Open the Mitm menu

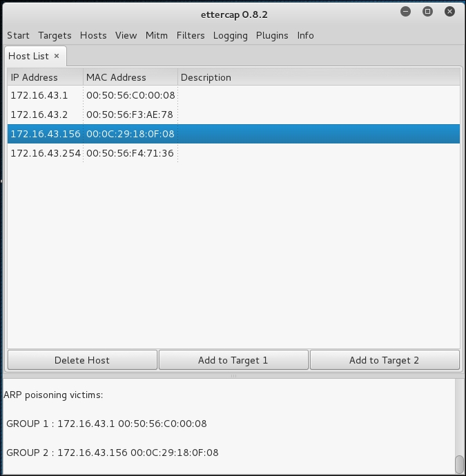point(157,35)
